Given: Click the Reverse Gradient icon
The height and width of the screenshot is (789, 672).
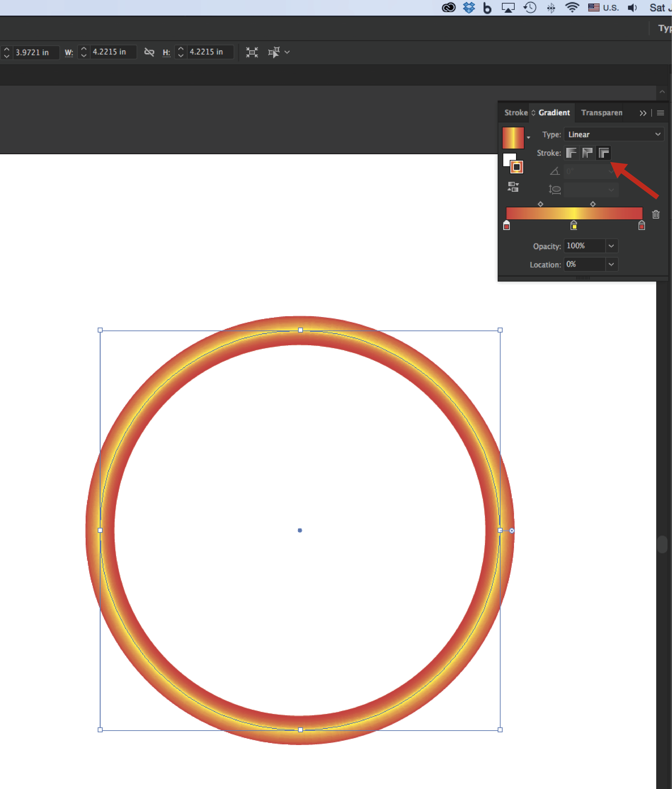Looking at the screenshot, I should pos(513,187).
